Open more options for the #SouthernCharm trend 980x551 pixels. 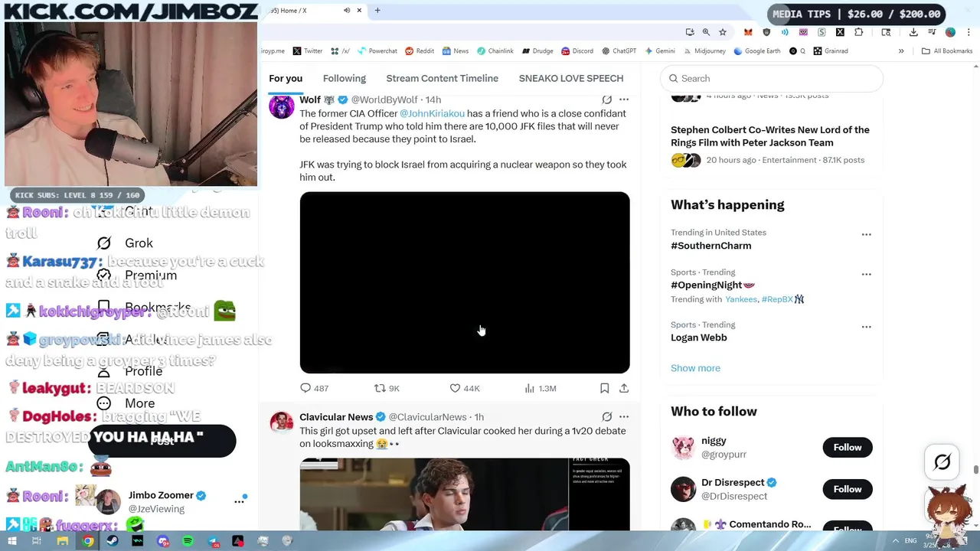click(x=866, y=235)
